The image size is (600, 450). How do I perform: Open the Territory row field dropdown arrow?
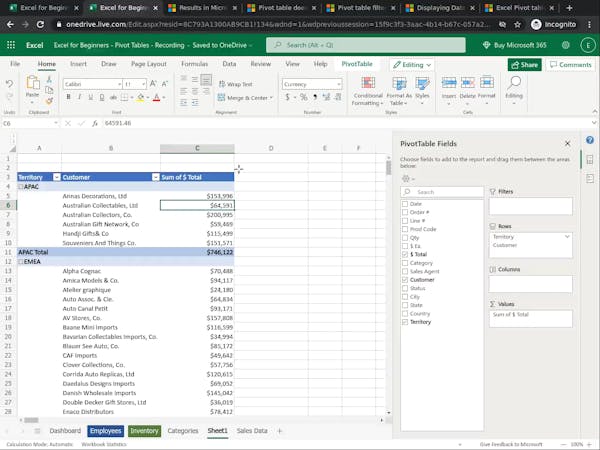pyautogui.click(x=567, y=237)
